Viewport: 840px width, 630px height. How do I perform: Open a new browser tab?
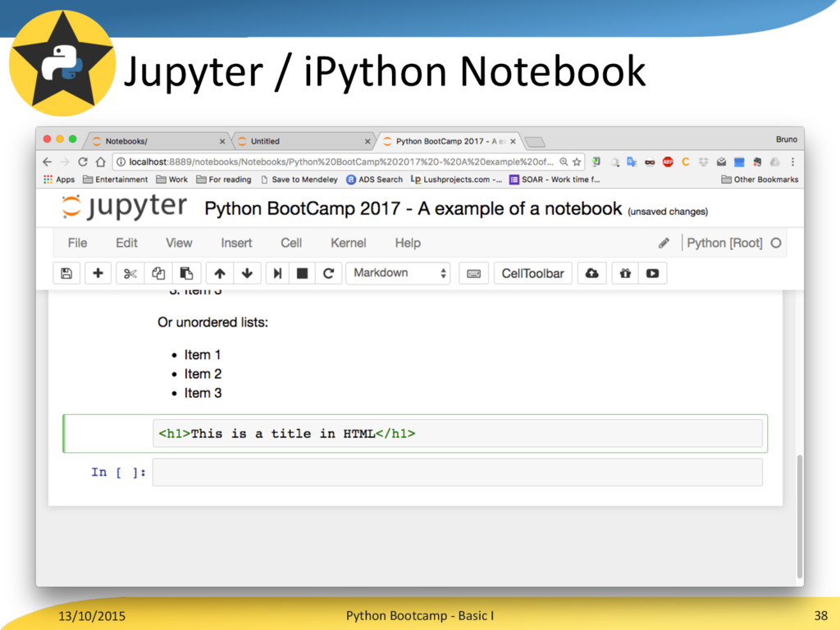point(535,142)
